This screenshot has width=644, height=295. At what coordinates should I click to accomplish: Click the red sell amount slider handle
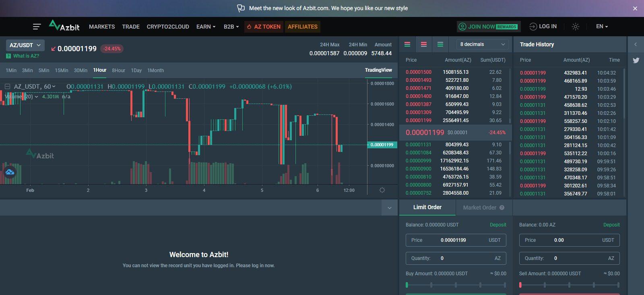click(x=520, y=285)
